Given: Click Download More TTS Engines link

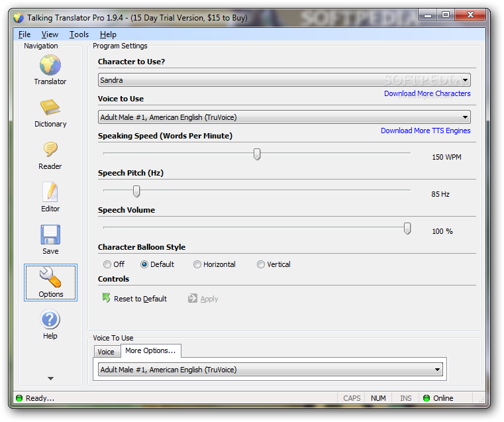Looking at the screenshot, I should pyautogui.click(x=426, y=131).
